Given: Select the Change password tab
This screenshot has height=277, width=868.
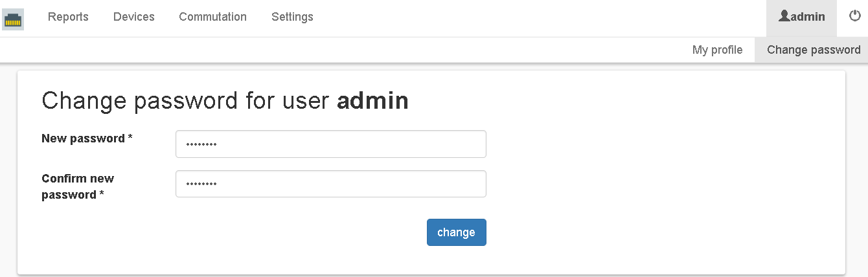Looking at the screenshot, I should (x=814, y=50).
